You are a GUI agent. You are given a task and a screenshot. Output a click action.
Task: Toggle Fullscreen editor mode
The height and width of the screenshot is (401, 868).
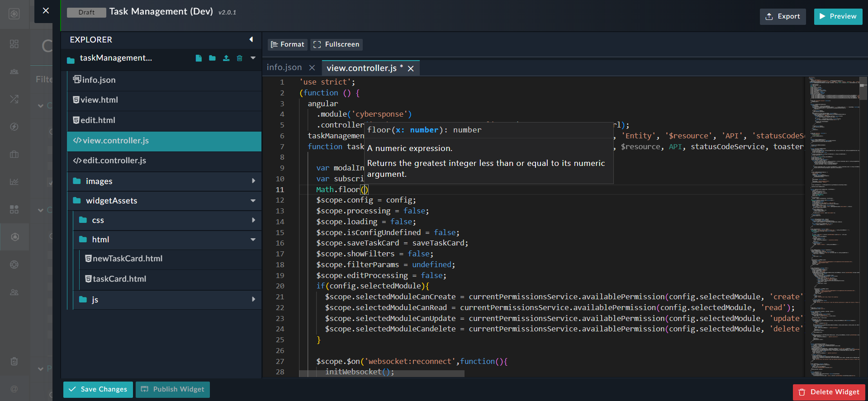click(x=337, y=44)
